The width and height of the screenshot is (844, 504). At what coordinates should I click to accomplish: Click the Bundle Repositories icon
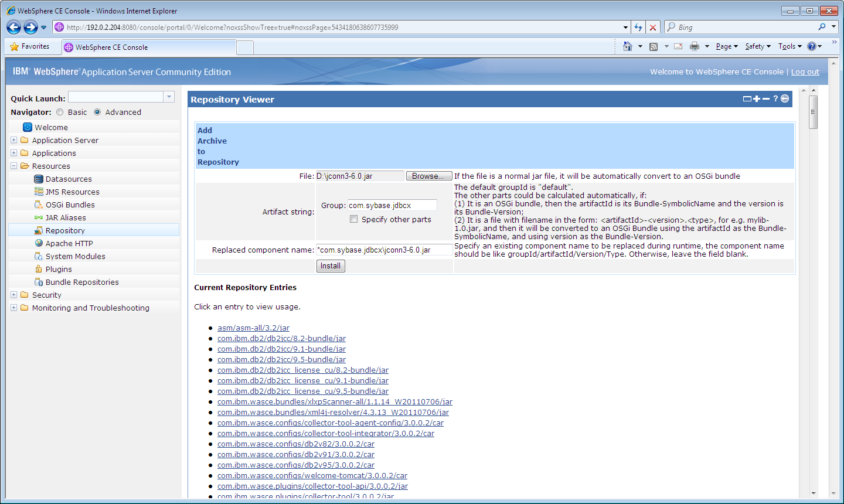pyautogui.click(x=39, y=282)
